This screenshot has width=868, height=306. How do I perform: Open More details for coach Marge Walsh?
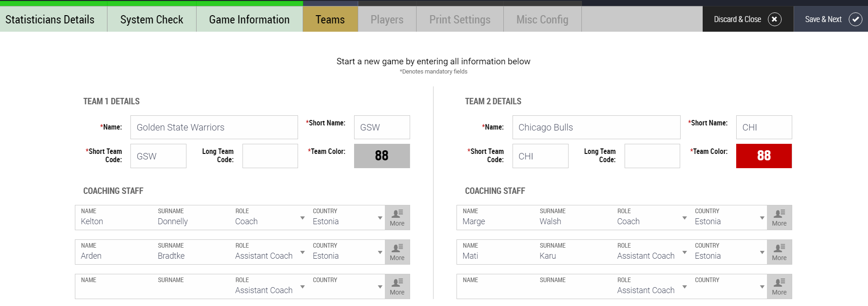pyautogui.click(x=779, y=217)
